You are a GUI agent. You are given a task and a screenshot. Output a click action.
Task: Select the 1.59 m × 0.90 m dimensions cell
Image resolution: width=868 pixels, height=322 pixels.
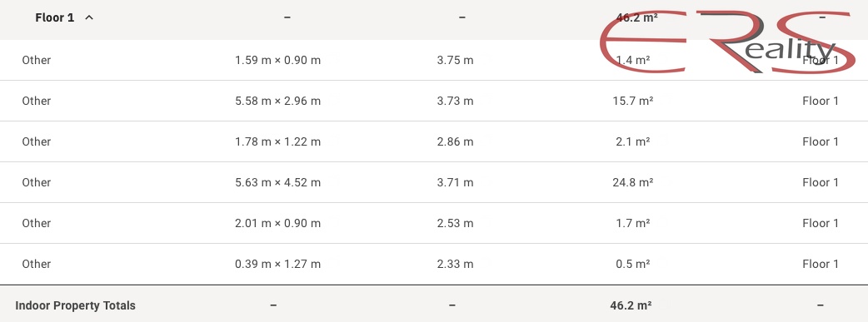(278, 60)
